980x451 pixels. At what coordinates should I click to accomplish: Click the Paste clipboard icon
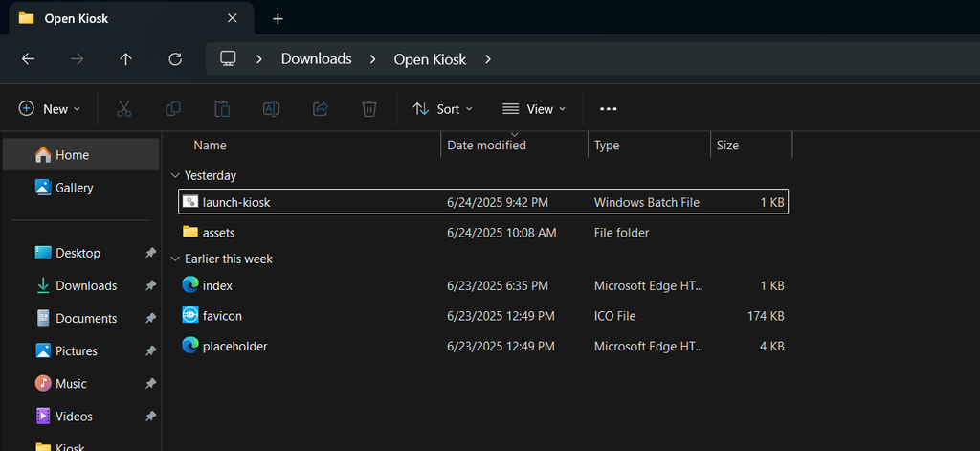click(222, 109)
